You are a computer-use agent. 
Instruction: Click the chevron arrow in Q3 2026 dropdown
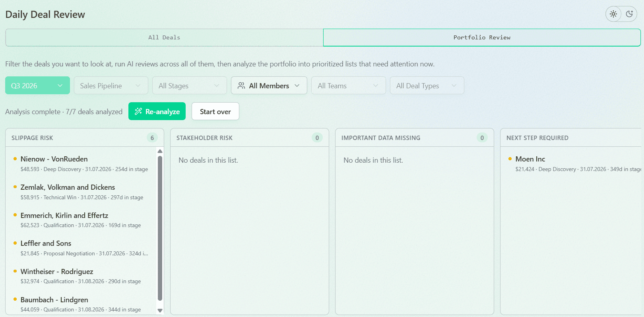tap(60, 86)
